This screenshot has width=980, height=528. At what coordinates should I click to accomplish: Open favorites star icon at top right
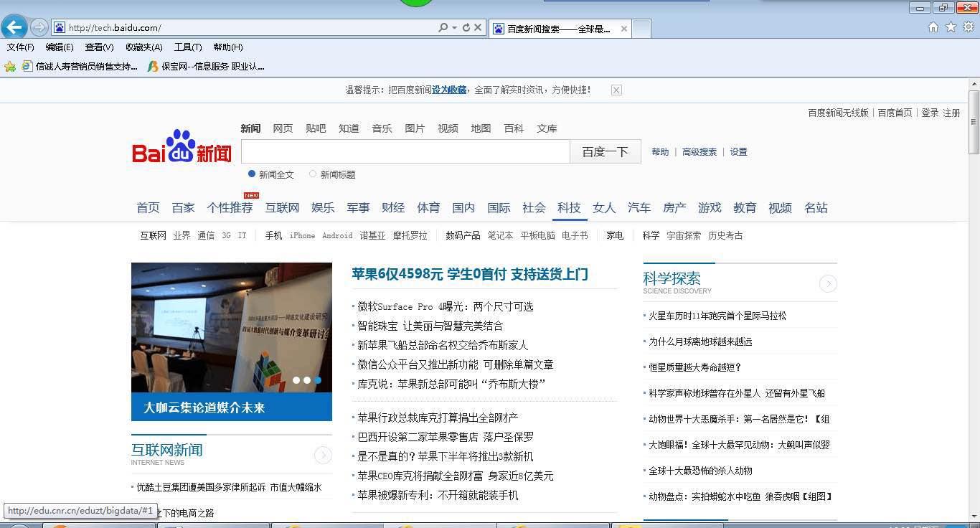pyautogui.click(x=951, y=27)
